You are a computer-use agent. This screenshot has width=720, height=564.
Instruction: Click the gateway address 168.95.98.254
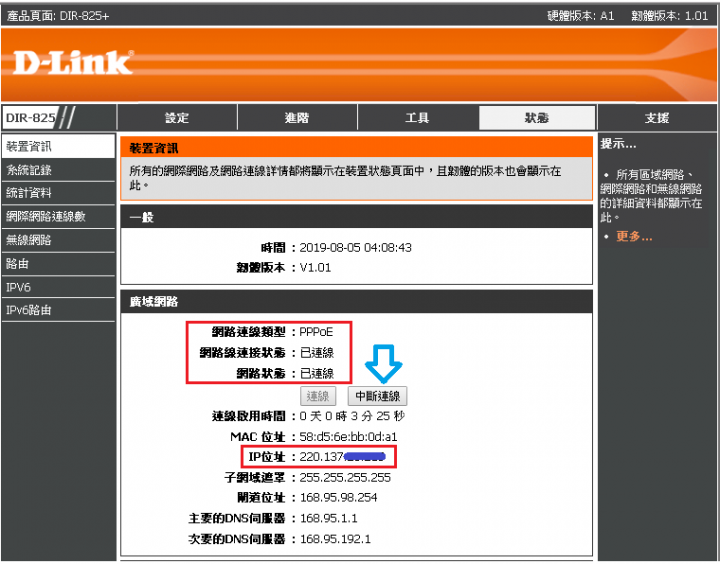[338, 497]
